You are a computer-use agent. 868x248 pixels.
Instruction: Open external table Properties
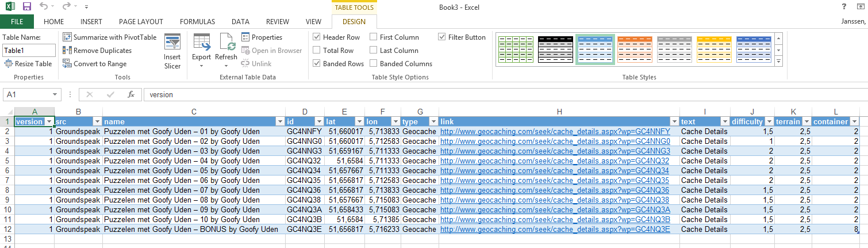pyautogui.click(x=262, y=37)
